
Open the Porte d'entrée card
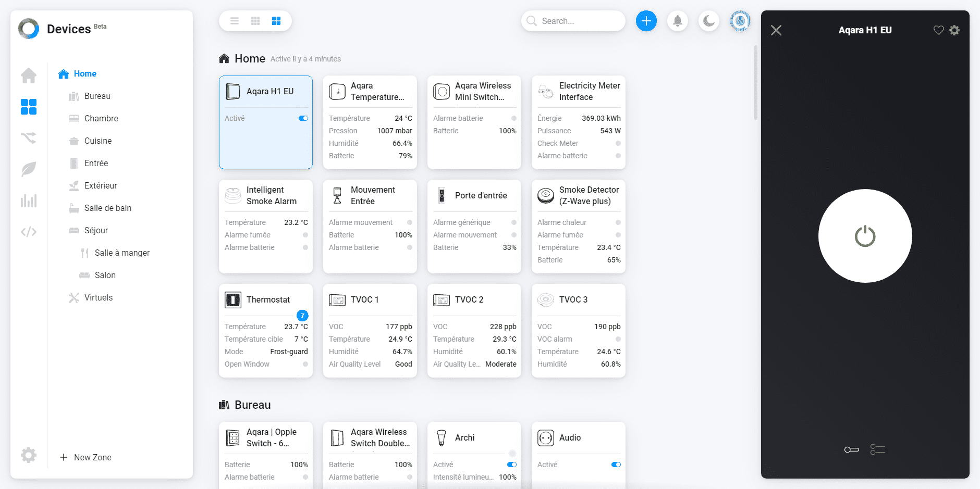[x=474, y=227]
